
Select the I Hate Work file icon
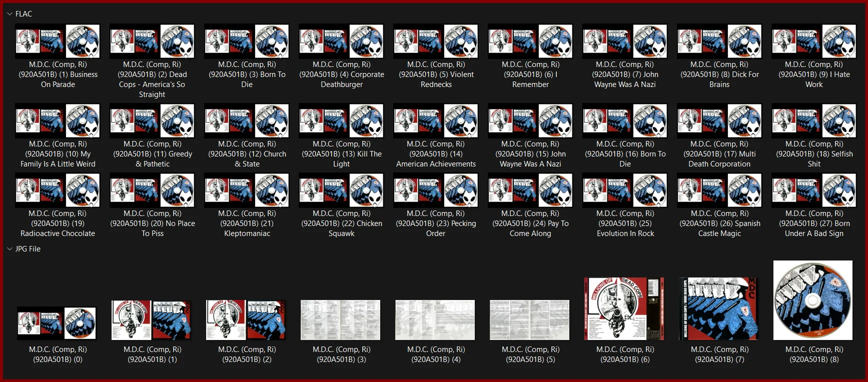click(x=814, y=41)
